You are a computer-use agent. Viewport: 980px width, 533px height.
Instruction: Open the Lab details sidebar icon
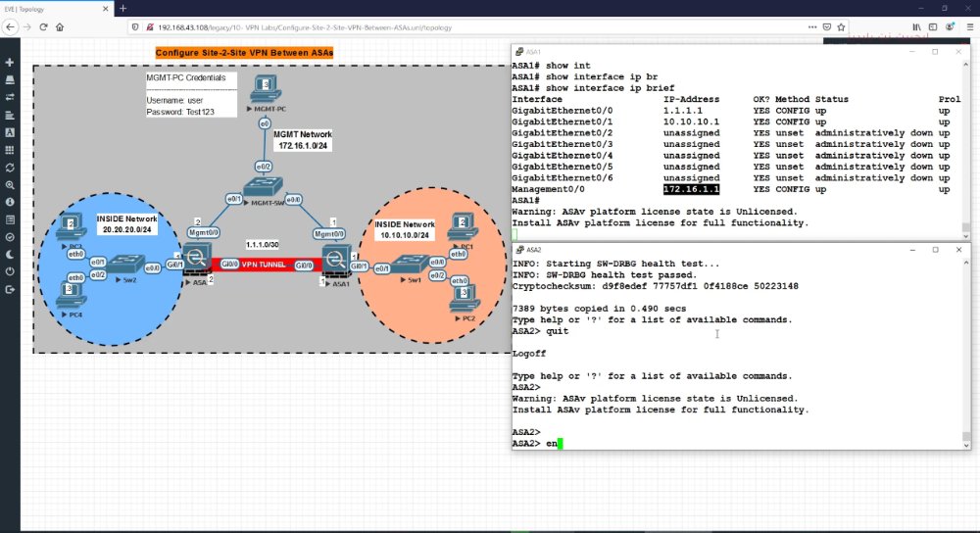tap(10, 219)
